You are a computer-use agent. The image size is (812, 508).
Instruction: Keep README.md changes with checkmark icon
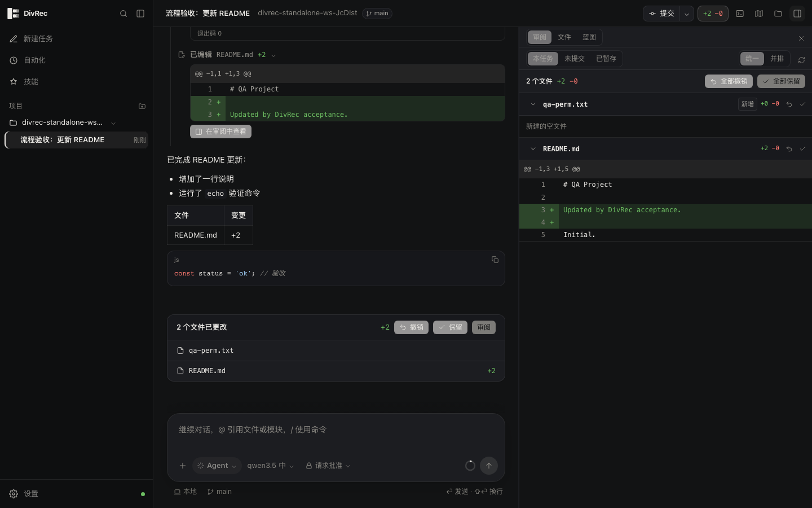pos(802,149)
